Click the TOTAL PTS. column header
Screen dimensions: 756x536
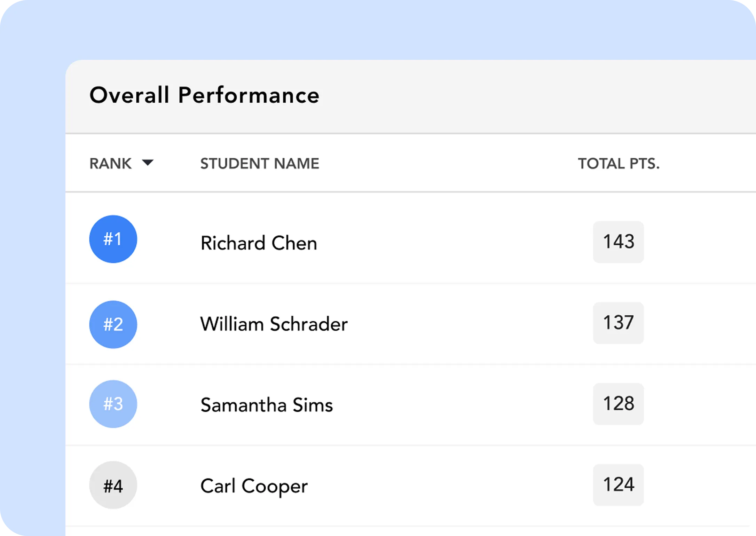(x=618, y=163)
